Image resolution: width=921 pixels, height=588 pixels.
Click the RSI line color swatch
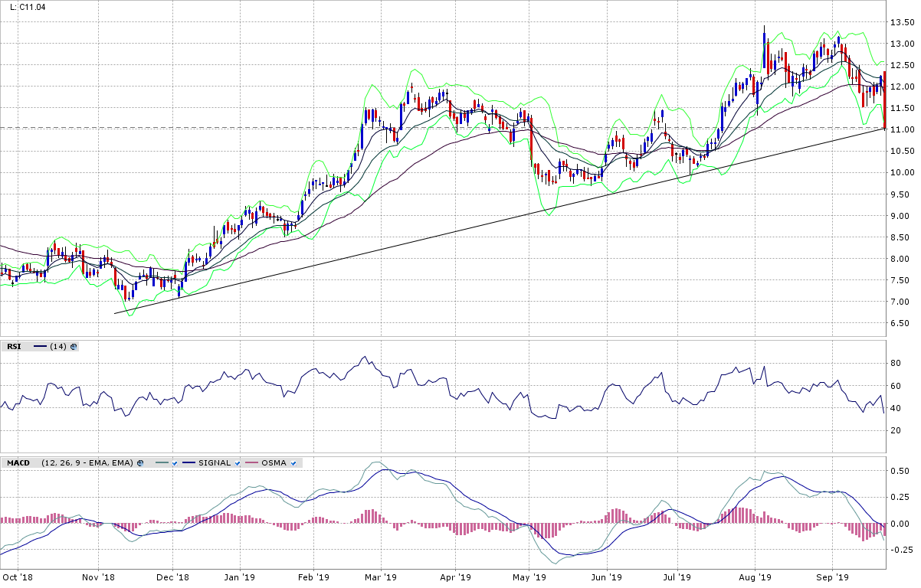point(40,347)
